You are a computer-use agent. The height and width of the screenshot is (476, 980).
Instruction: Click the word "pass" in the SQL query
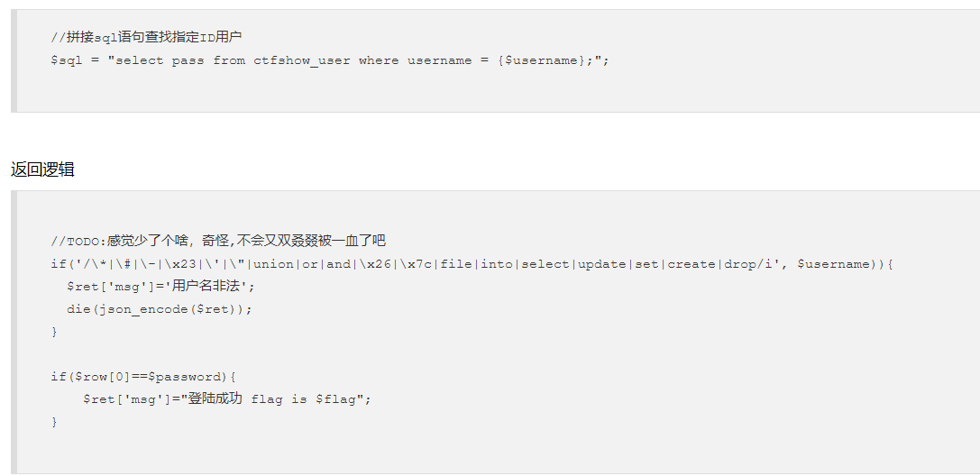pyautogui.click(x=188, y=60)
